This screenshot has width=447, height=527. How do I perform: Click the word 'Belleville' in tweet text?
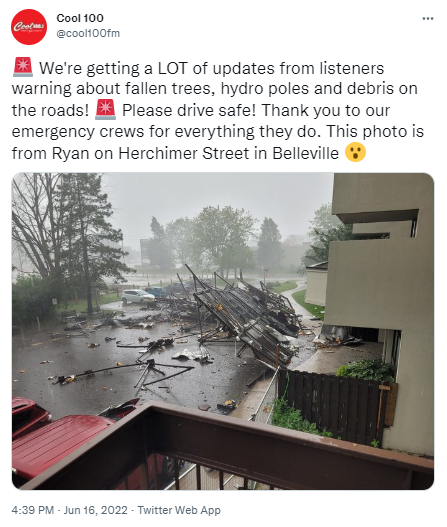[x=306, y=153]
